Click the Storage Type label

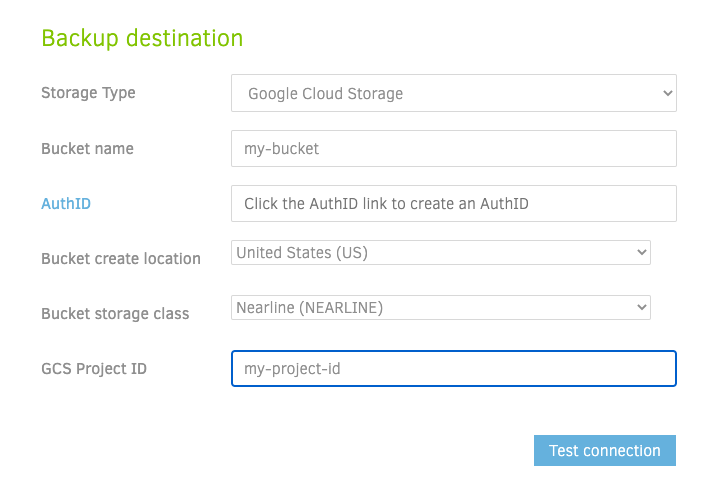pos(88,93)
